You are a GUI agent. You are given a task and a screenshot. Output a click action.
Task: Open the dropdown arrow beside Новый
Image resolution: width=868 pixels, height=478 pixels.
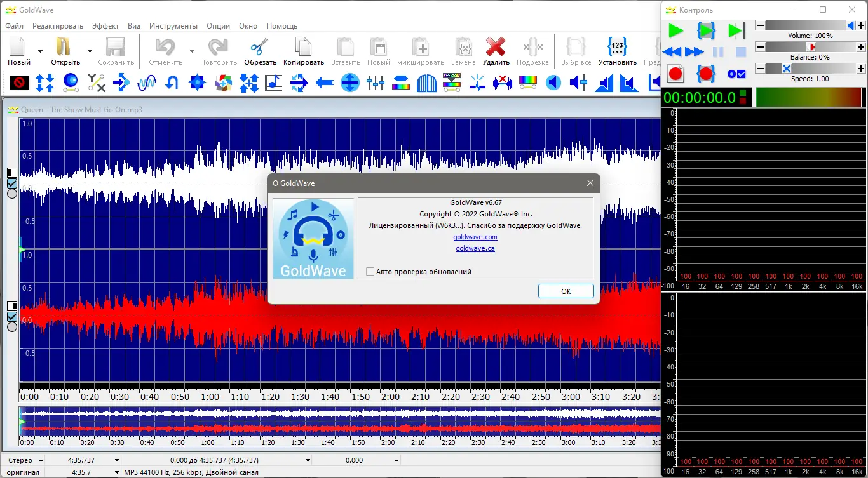point(40,51)
